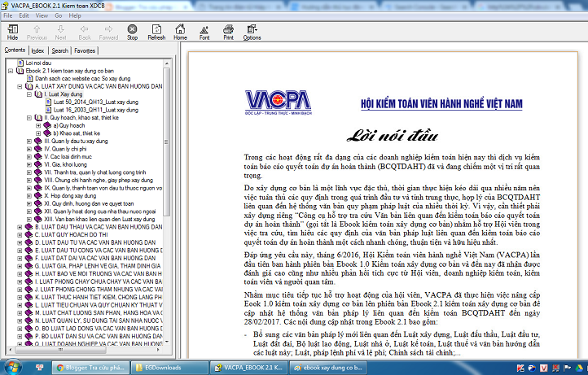588x375 pixels.
Task: Collapse A. LUAT XAY DUNG section
Action: [x=20, y=86]
